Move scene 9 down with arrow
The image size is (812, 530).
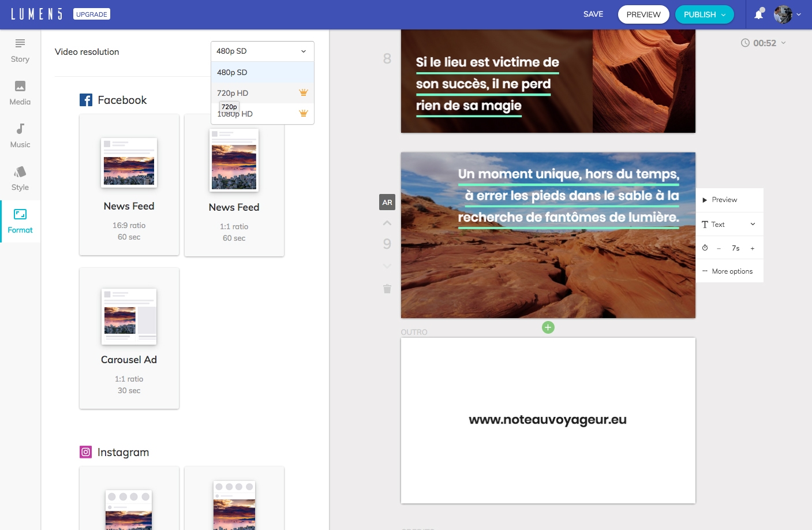[x=387, y=266]
